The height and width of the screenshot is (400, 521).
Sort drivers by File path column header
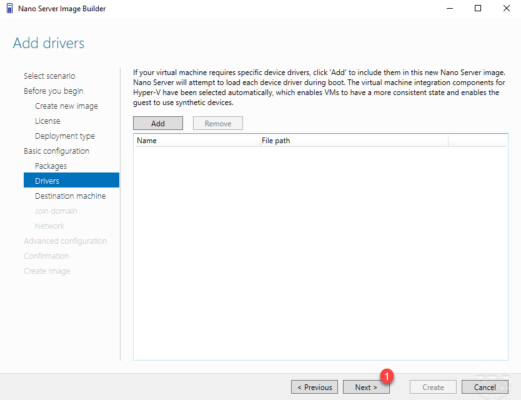pyautogui.click(x=354, y=141)
